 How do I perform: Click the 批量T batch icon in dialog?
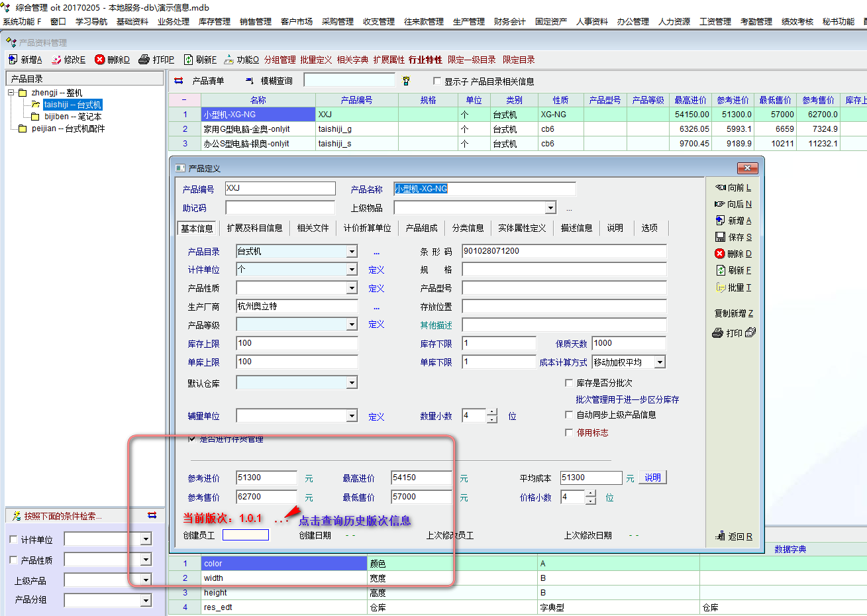click(720, 287)
